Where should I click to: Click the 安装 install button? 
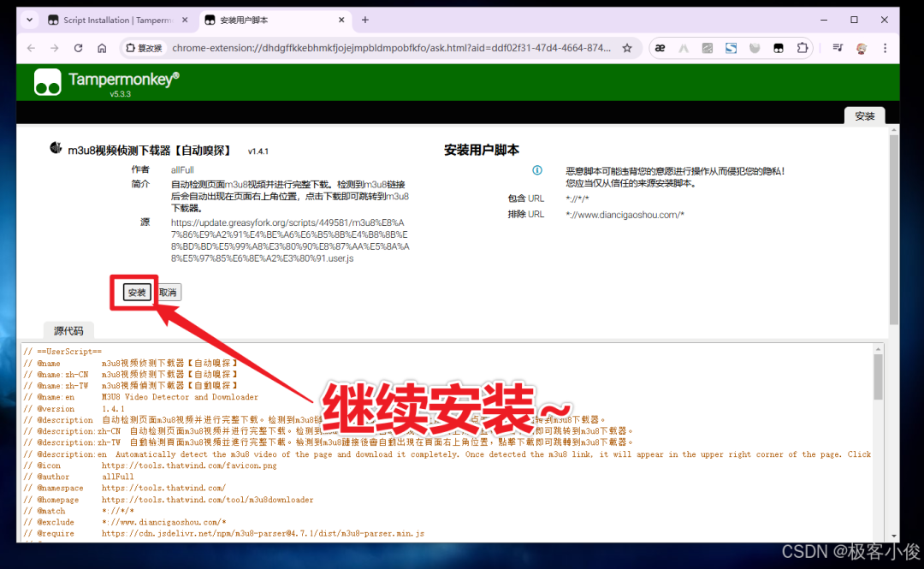pyautogui.click(x=137, y=293)
